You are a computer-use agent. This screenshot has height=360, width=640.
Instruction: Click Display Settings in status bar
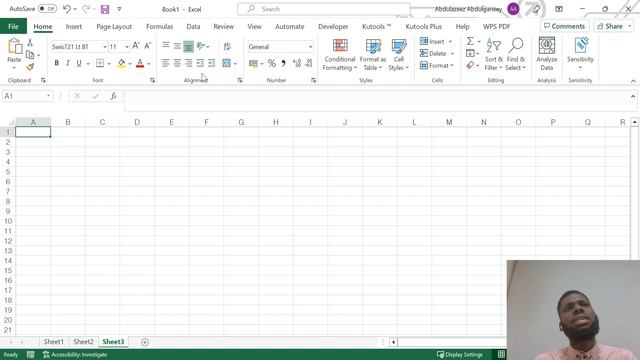460,355
